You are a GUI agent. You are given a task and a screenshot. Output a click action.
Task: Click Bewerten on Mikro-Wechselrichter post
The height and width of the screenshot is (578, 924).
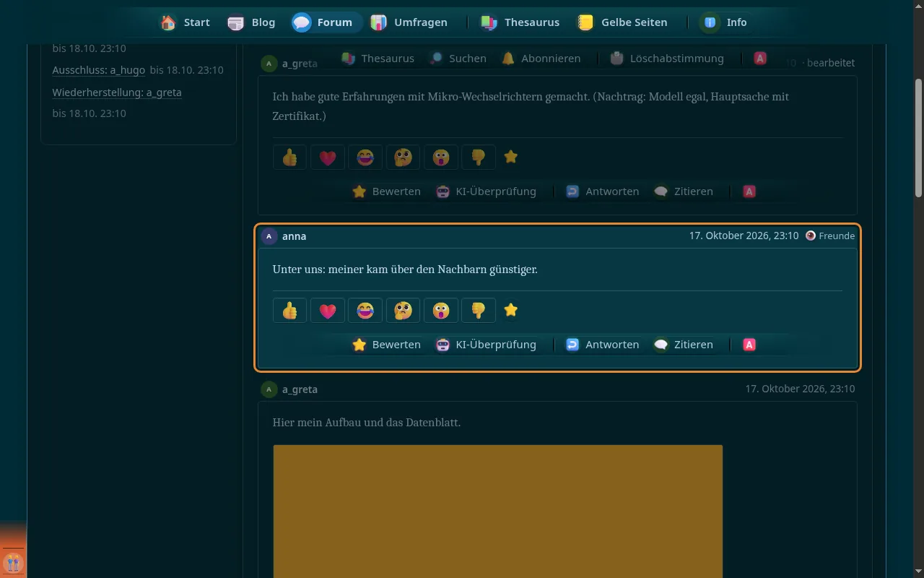pos(386,191)
